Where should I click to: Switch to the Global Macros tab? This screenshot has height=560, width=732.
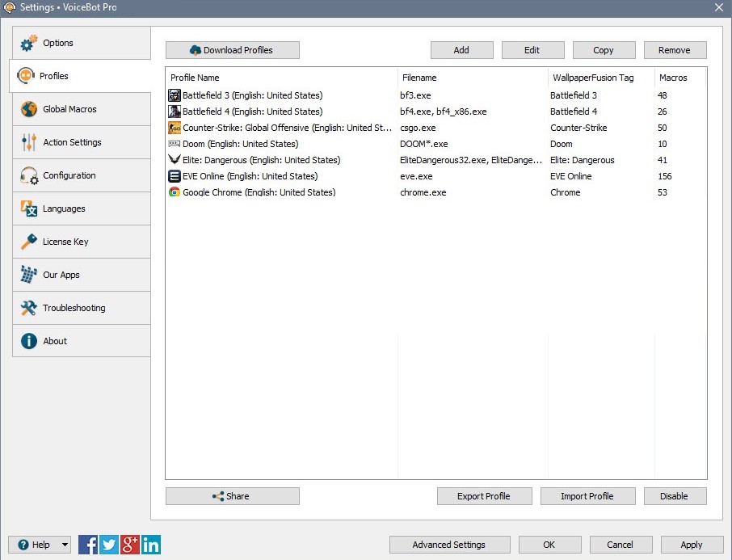pos(82,109)
